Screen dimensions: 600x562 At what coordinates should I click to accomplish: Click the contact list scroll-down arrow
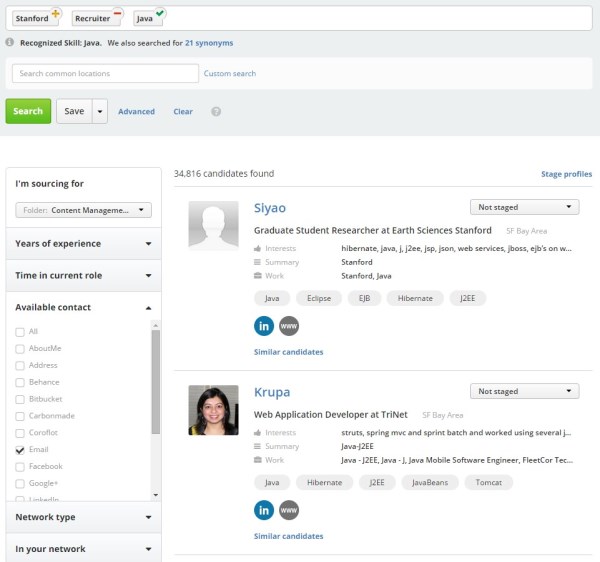[156, 495]
